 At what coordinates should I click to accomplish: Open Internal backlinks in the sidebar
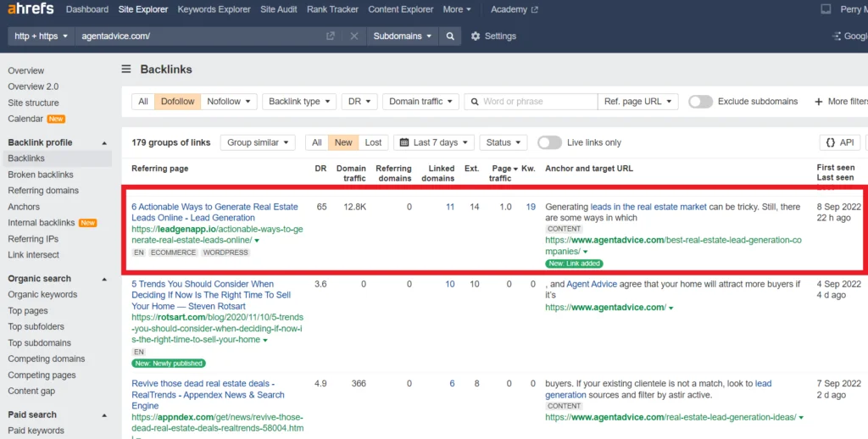(x=41, y=223)
